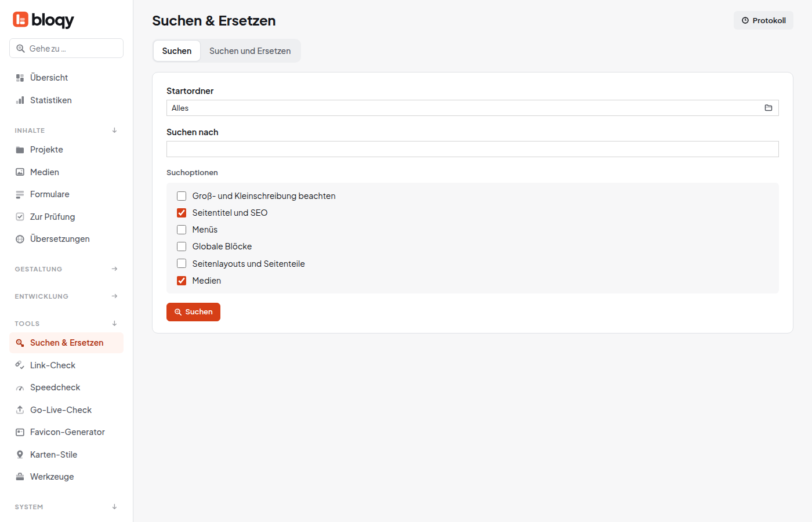Click the Speedcheck gauge icon
812x522 pixels.
pyautogui.click(x=20, y=387)
